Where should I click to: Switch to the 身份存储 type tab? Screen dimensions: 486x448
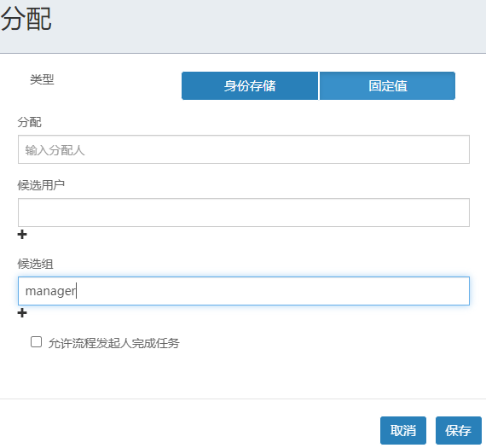tap(250, 85)
